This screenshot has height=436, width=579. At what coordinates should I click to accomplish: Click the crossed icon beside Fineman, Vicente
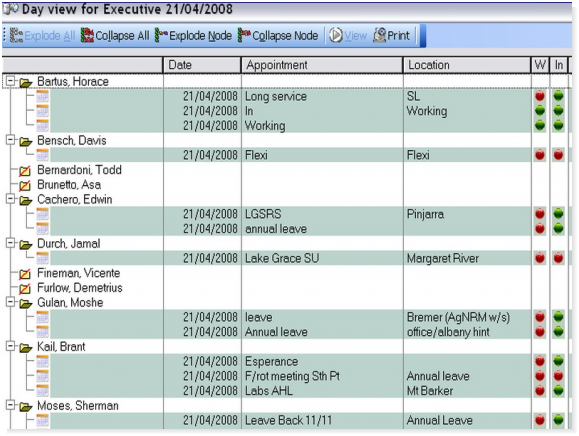tap(25, 274)
